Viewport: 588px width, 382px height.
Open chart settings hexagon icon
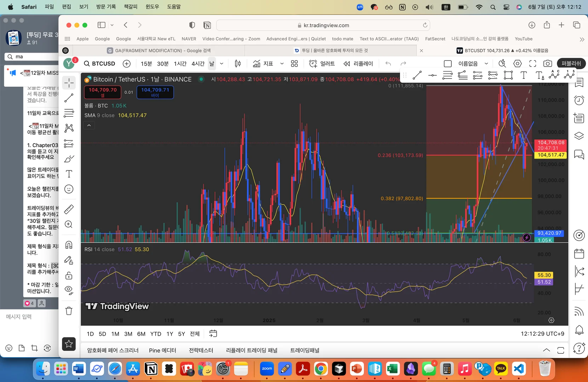pos(518,64)
